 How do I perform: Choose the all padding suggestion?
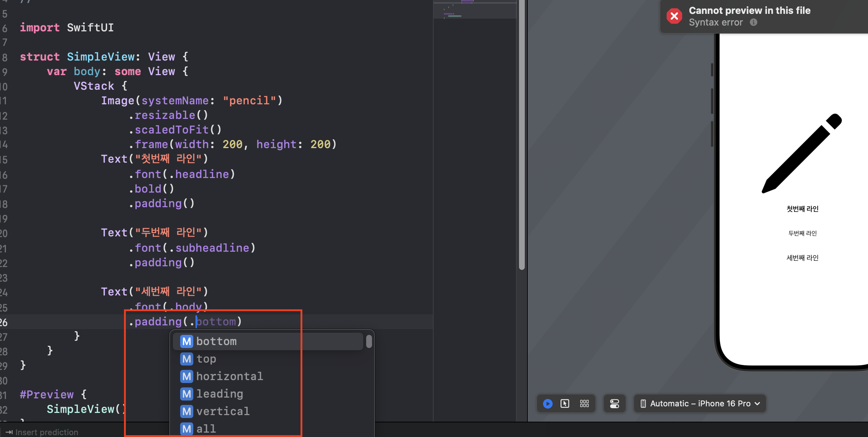click(206, 429)
